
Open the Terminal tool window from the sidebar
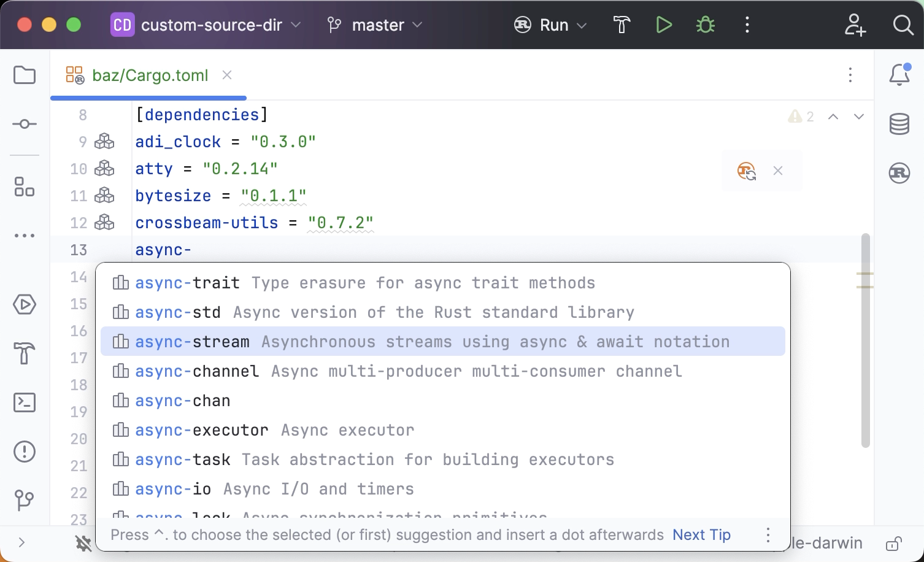coord(24,402)
